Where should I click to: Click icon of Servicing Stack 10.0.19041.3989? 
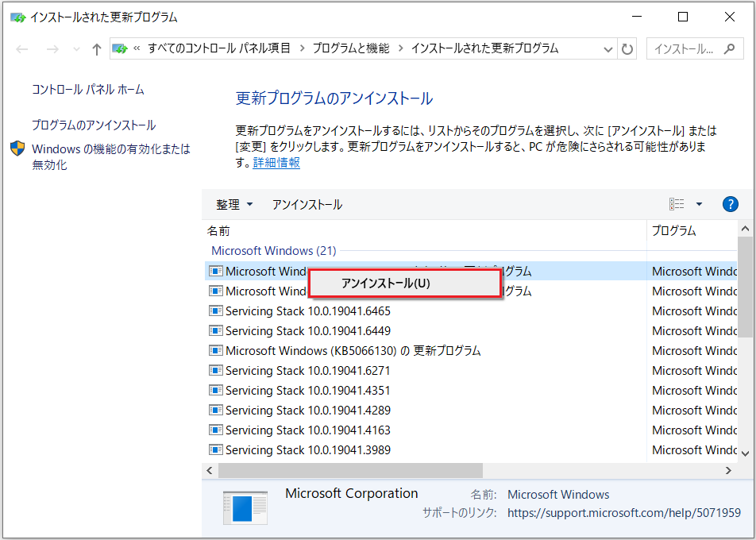coord(215,449)
